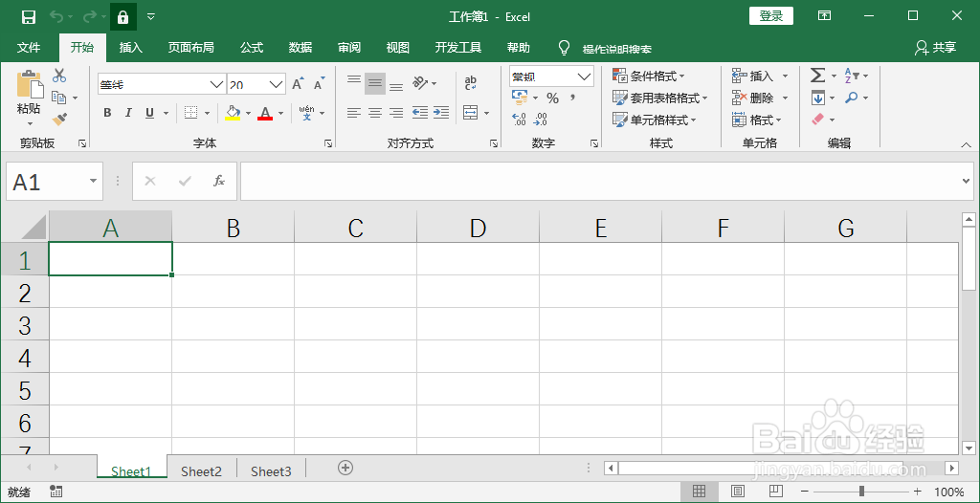Toggle Underline formatting
The height and width of the screenshot is (503, 980).
pyautogui.click(x=149, y=113)
